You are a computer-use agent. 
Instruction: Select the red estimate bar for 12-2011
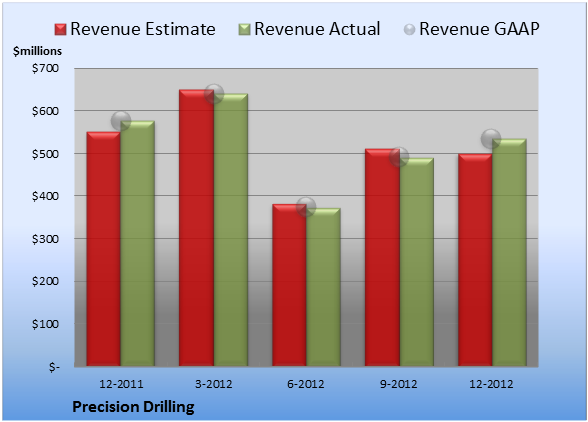(104, 249)
